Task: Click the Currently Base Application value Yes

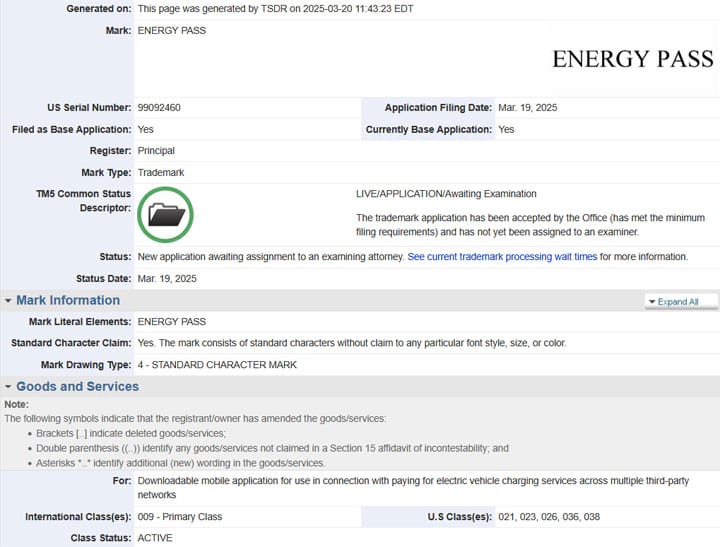Action: point(506,130)
